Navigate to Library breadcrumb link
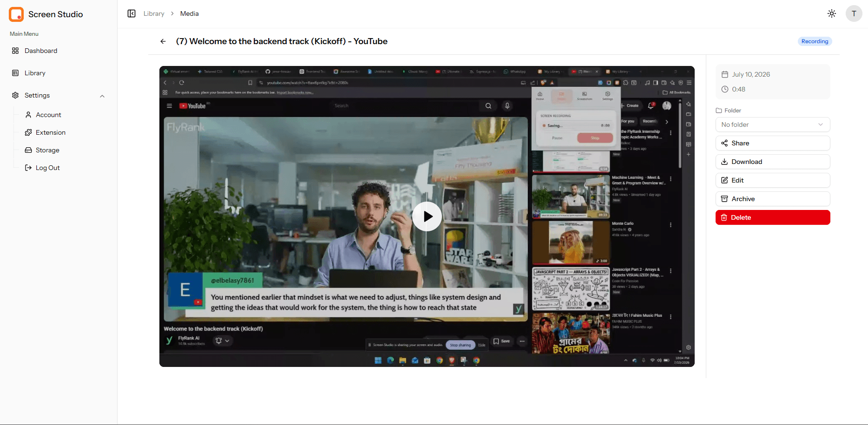 pyautogui.click(x=154, y=13)
